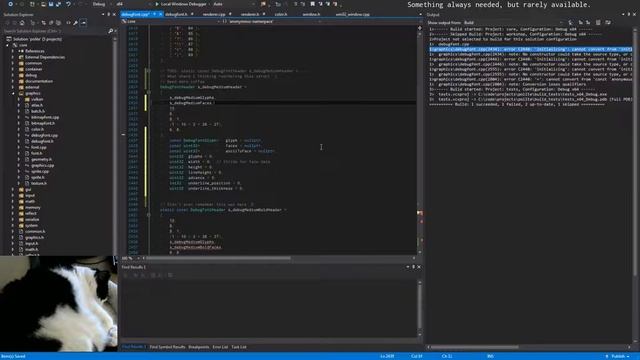The width and height of the screenshot is (640, 360).
Task: Click the Solution Explorer search magnifier icon
Action: (110, 31)
